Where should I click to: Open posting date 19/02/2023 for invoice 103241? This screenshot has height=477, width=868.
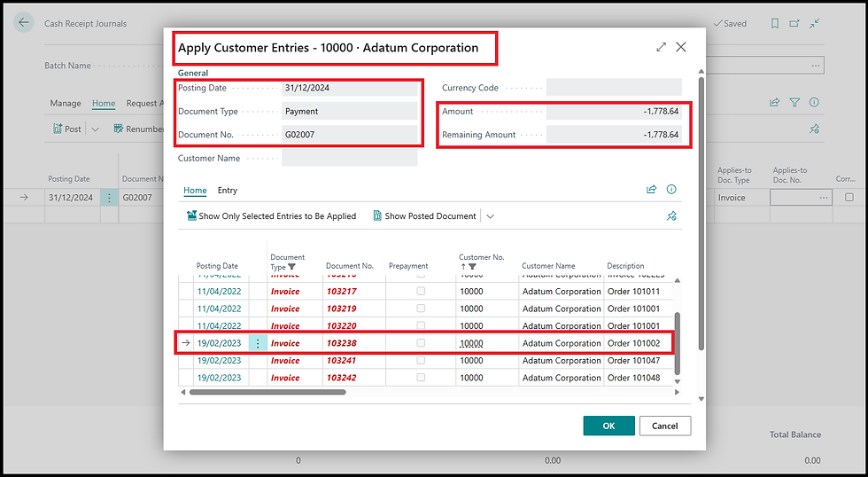coord(220,360)
